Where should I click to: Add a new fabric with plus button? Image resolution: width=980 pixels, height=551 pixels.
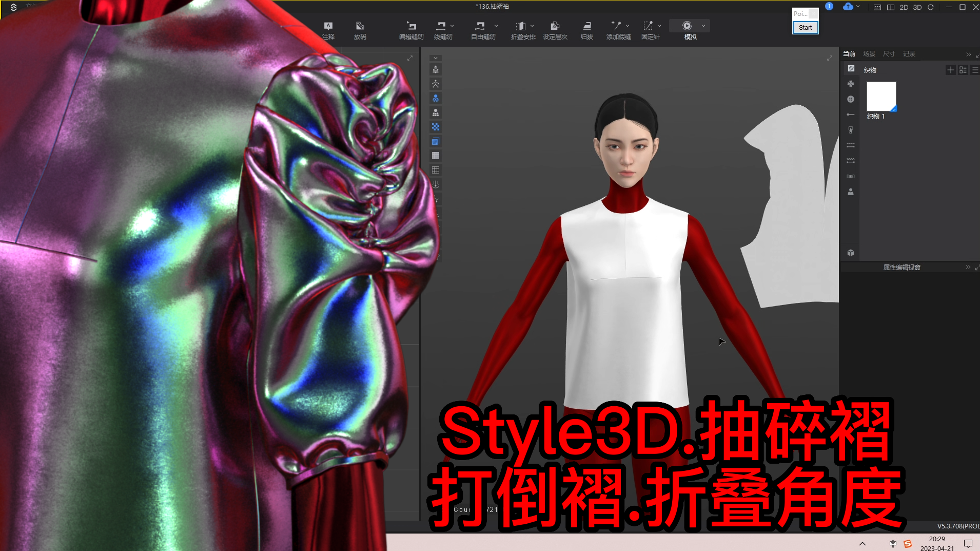tap(951, 70)
